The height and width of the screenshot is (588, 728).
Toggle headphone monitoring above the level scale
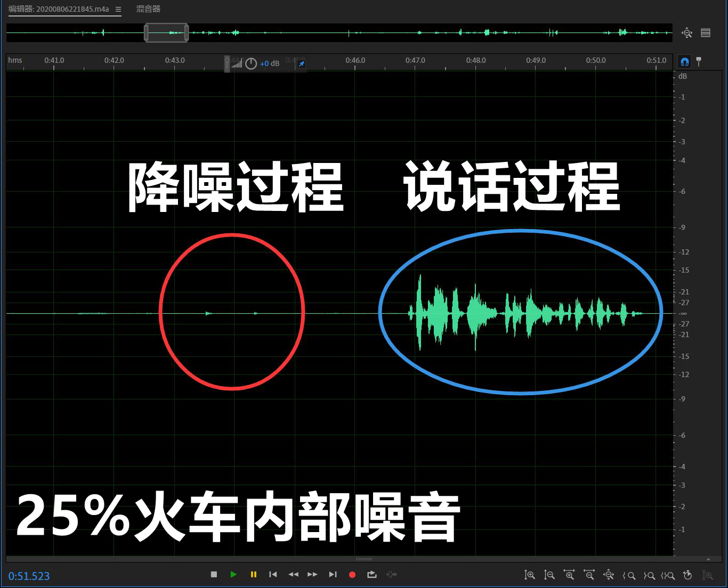684,61
